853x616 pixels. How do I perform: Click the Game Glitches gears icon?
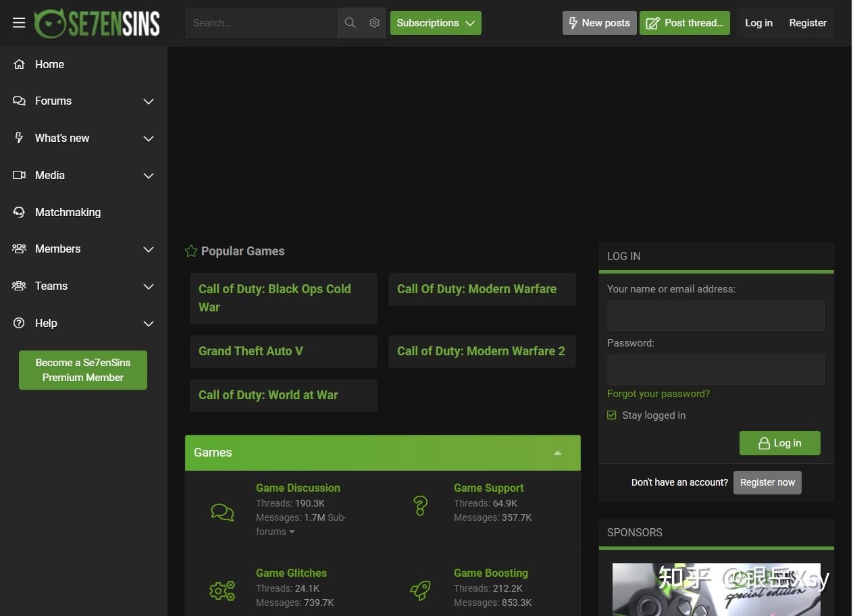click(222, 591)
